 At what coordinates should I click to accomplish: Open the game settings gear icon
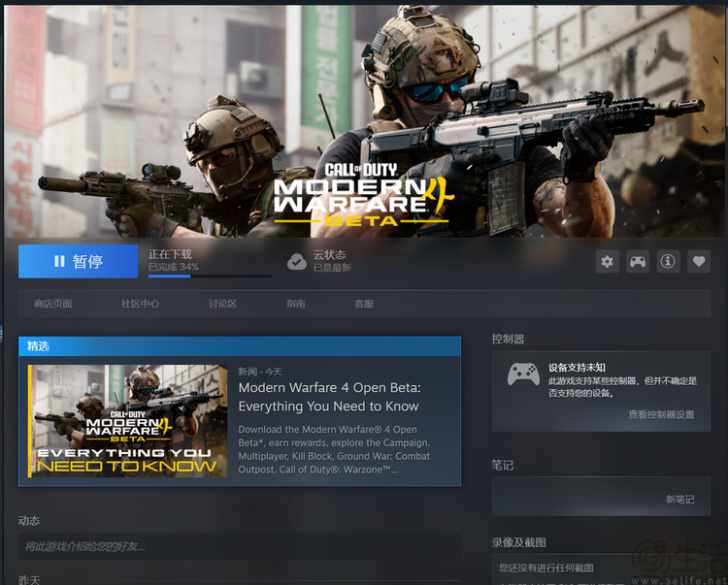pyautogui.click(x=608, y=262)
